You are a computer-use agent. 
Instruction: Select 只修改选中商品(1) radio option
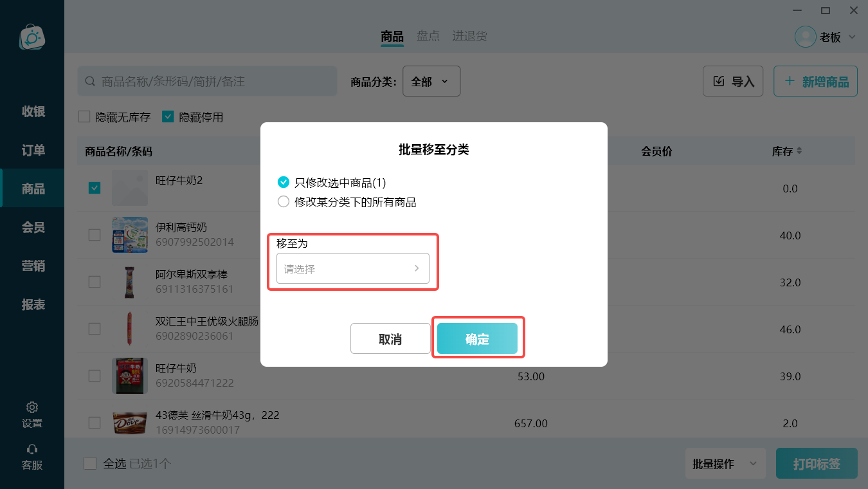click(284, 182)
